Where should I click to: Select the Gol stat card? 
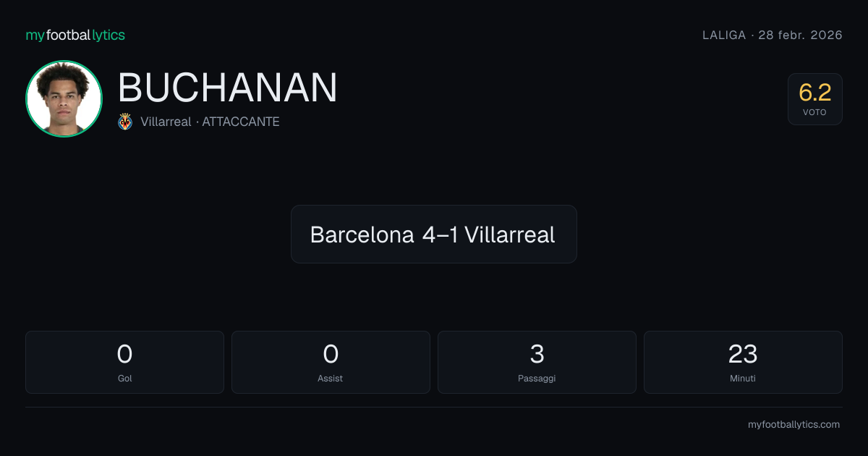pos(124,362)
